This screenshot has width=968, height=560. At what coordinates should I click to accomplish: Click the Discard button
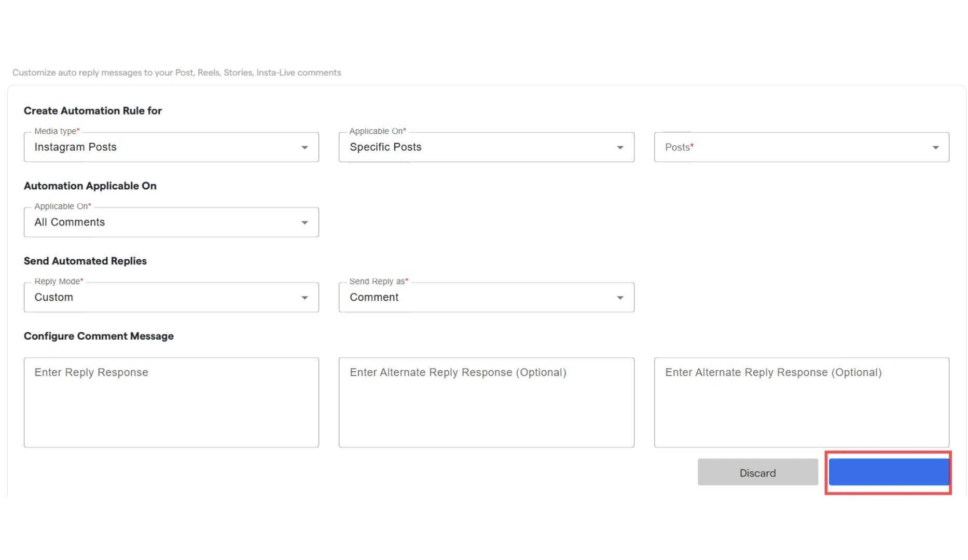coord(757,472)
